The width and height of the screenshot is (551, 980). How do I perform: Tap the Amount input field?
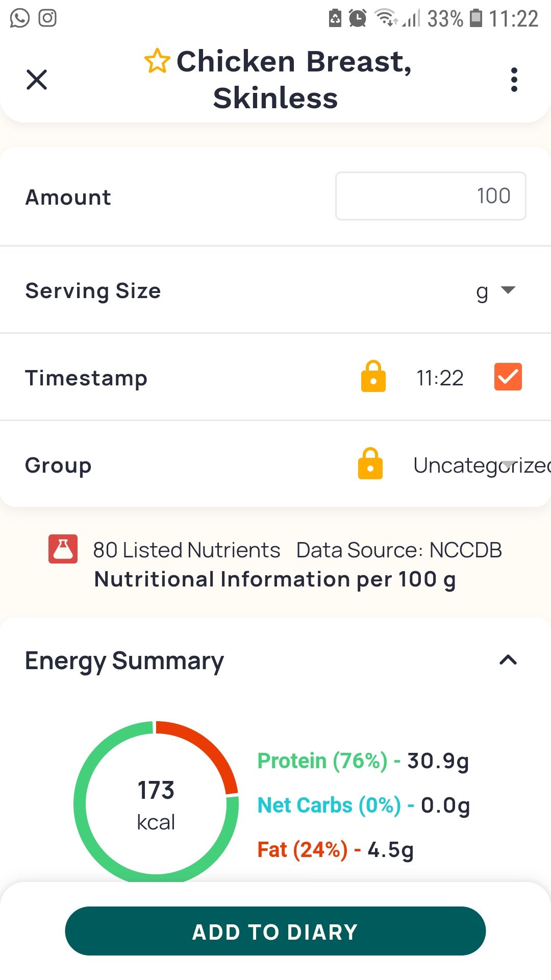tap(431, 196)
